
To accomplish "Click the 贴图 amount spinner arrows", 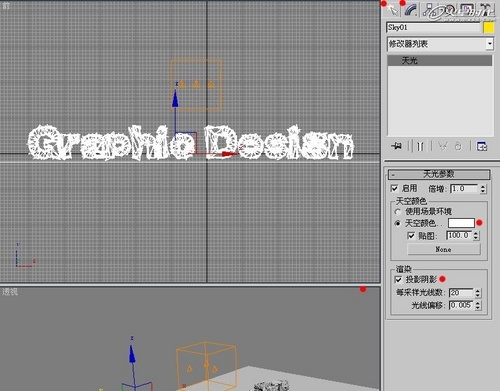I will (476, 236).
